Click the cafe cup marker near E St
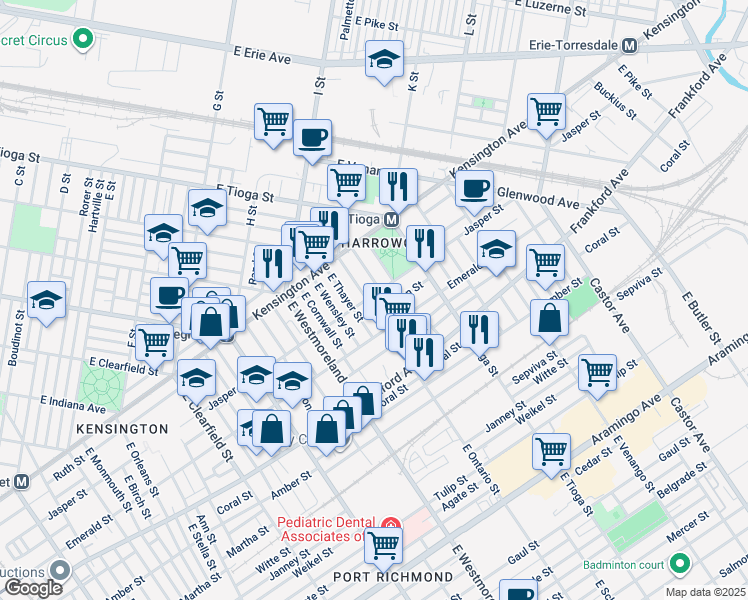748x600 pixels. pyautogui.click(x=169, y=298)
